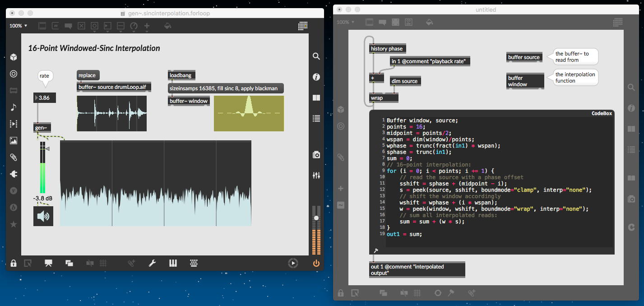Adjust the output volume slider in right sidebar
The height and width of the screenshot is (306, 644).
(316, 218)
